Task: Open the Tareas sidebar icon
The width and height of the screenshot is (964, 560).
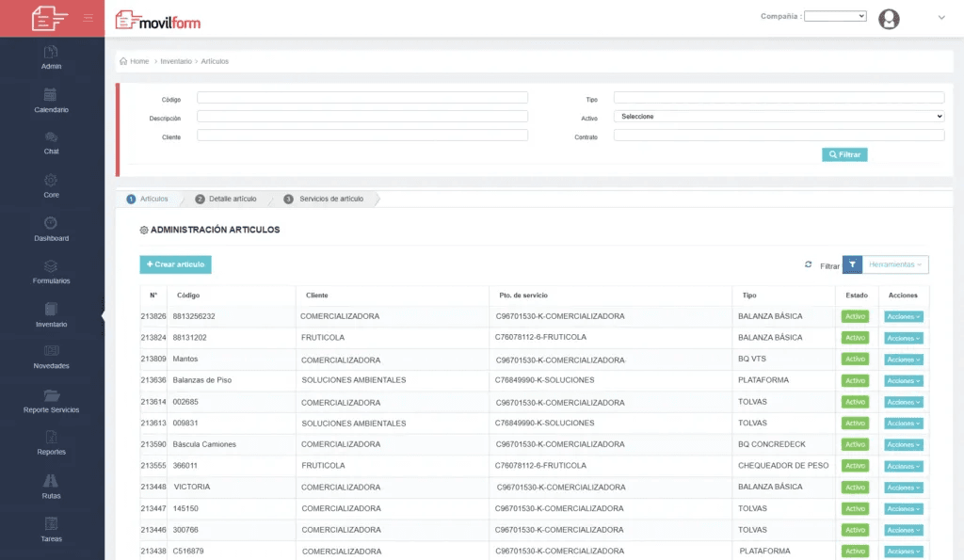Action: (51, 523)
